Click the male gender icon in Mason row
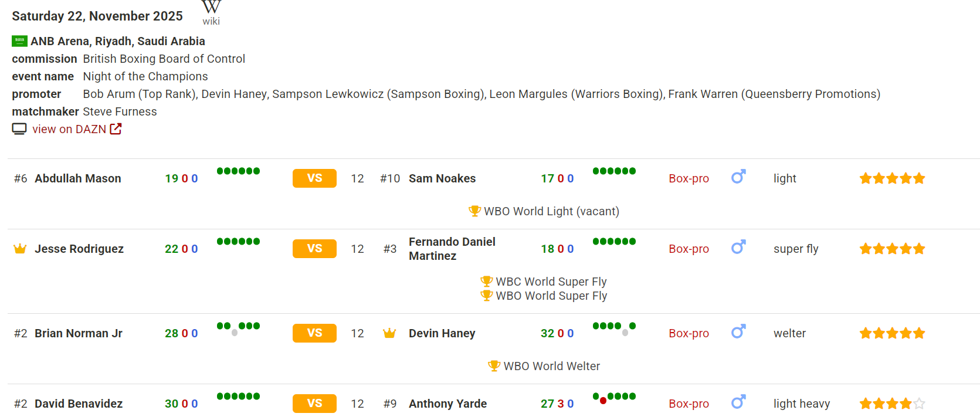This screenshot has height=420, width=980. (738, 177)
